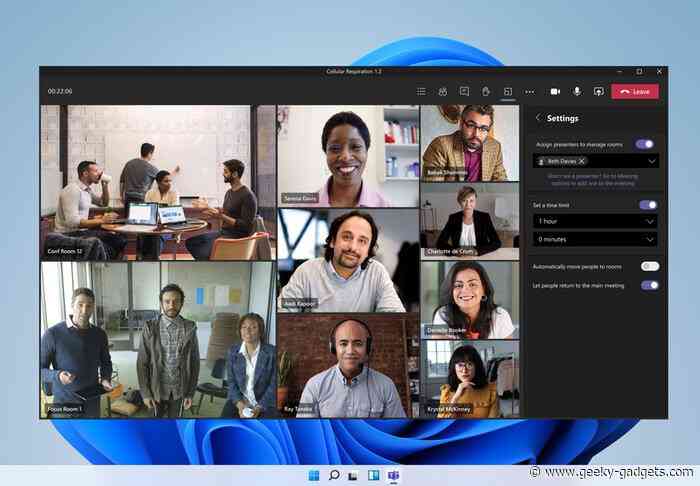This screenshot has height=486, width=700.
Task: Select the man in tan blazer video
Action: tap(470, 143)
